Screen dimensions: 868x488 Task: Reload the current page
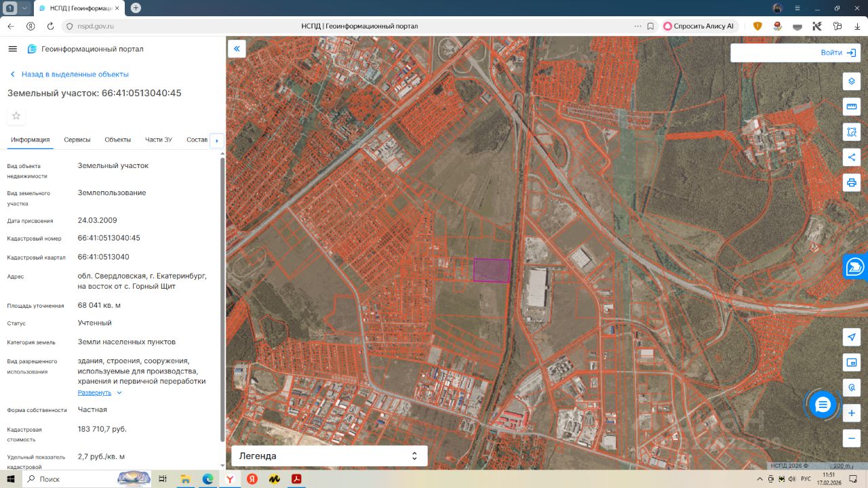click(50, 26)
